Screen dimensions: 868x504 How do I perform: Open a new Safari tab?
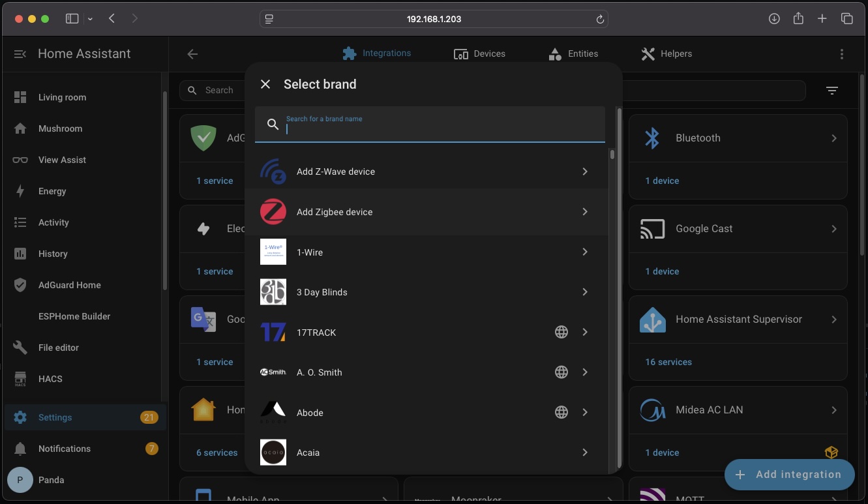tap(822, 19)
